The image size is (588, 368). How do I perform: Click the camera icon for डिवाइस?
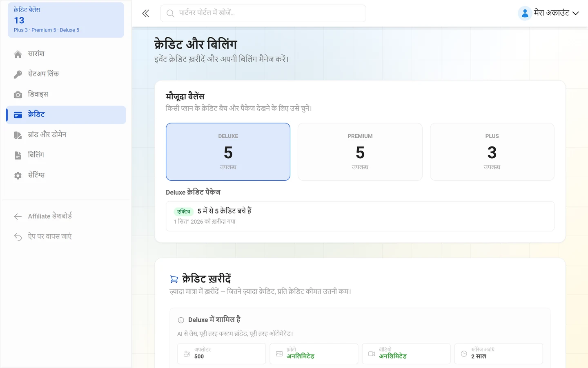coord(18,95)
